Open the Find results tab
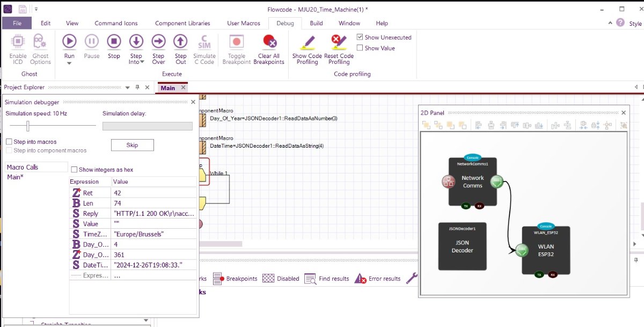644x327 pixels. 326,279
